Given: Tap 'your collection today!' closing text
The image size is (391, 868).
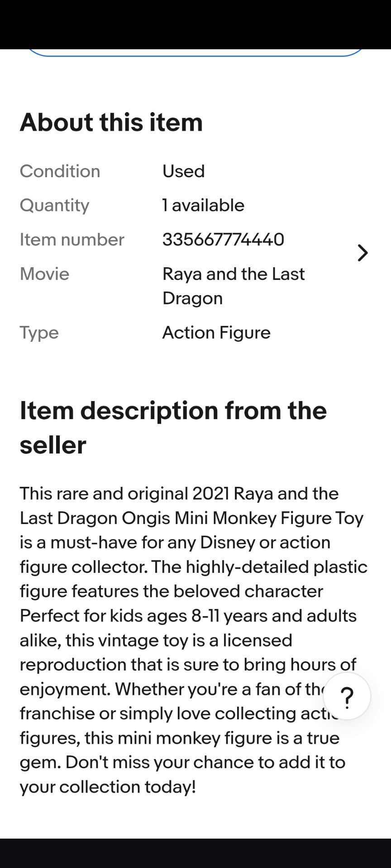Looking at the screenshot, I should click(108, 787).
